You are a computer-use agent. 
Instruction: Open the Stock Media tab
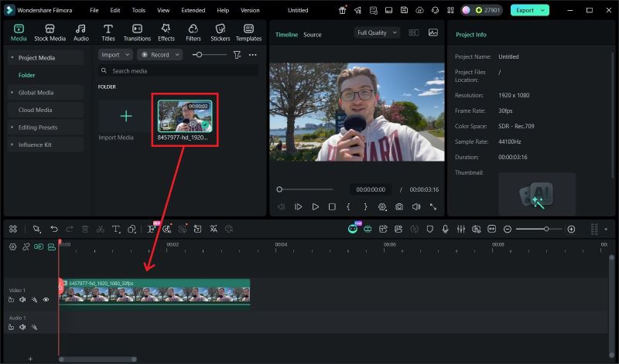coord(50,32)
